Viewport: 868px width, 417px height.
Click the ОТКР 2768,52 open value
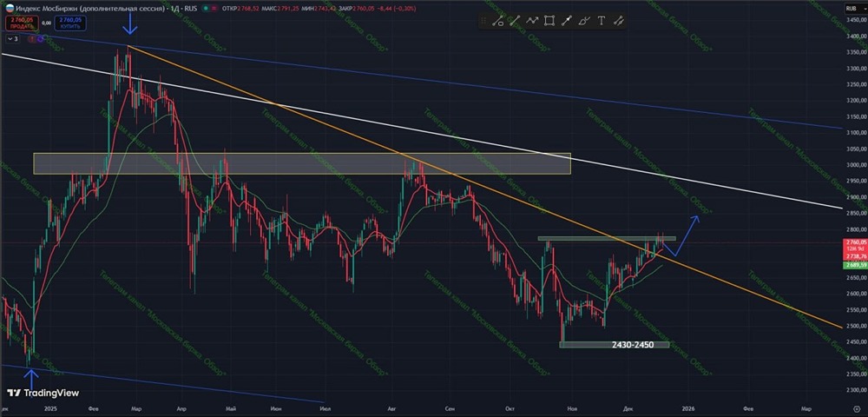[240, 9]
